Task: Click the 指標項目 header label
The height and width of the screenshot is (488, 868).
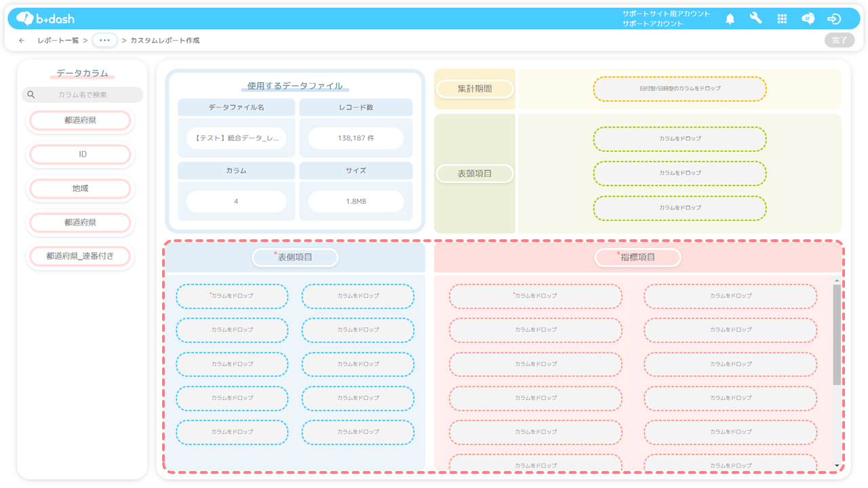Action: coord(637,258)
